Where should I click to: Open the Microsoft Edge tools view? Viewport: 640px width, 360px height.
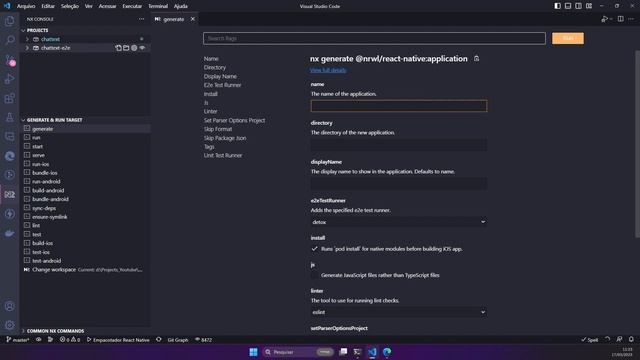pos(9,156)
